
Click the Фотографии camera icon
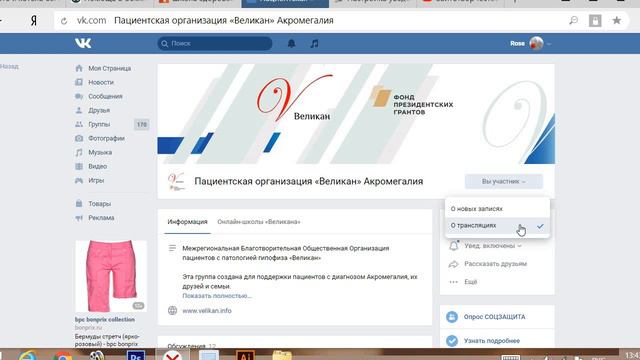tap(79, 138)
